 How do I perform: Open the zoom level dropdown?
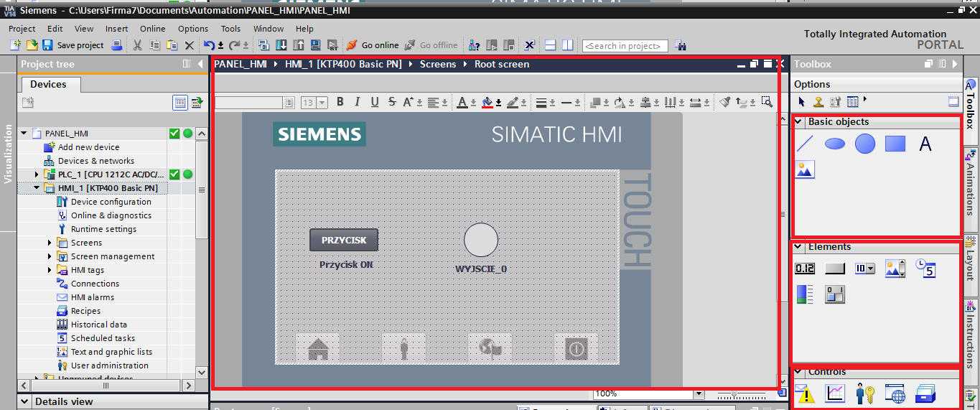(x=698, y=394)
